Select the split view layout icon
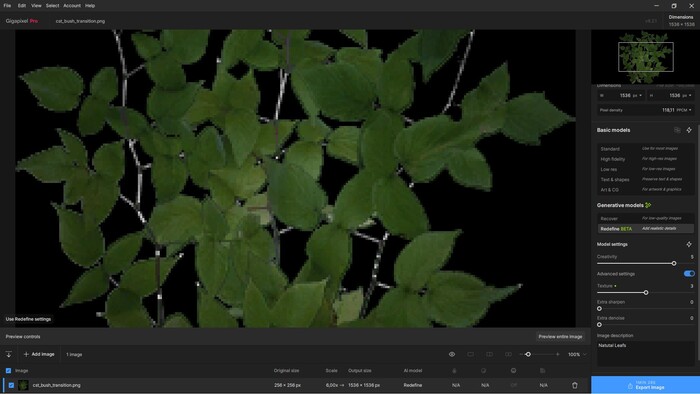This screenshot has width=700, height=394. 489,354
